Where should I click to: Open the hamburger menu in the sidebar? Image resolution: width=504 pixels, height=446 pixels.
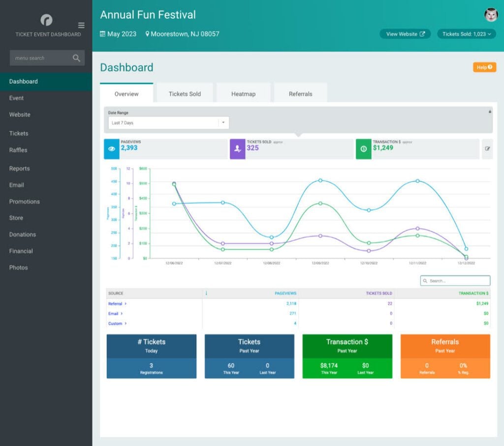point(80,26)
